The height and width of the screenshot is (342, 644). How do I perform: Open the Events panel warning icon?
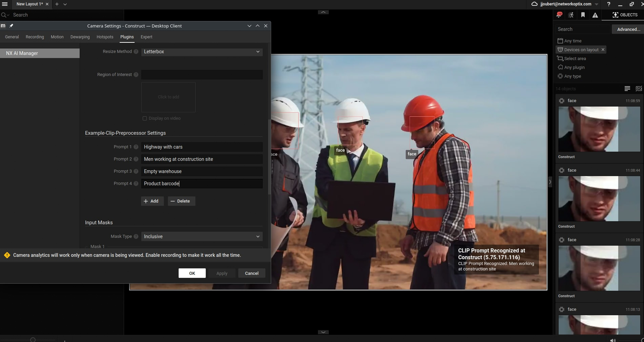[596, 15]
